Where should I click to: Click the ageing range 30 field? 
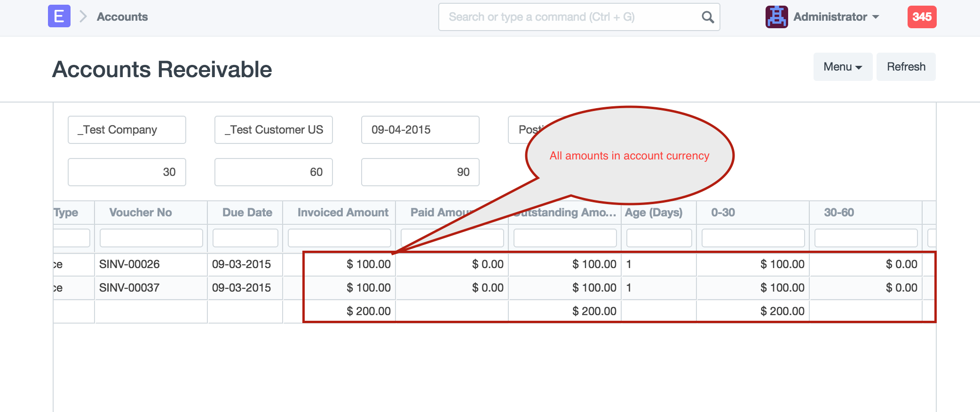[x=127, y=172]
